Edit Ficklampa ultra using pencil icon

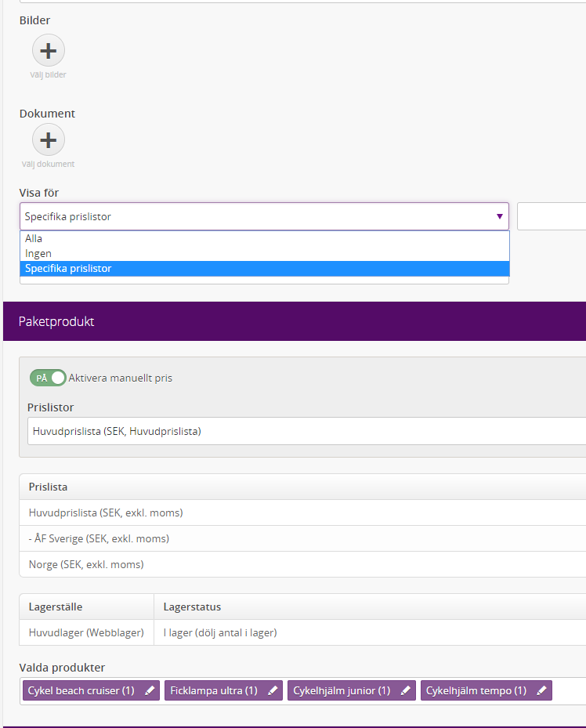(x=273, y=691)
